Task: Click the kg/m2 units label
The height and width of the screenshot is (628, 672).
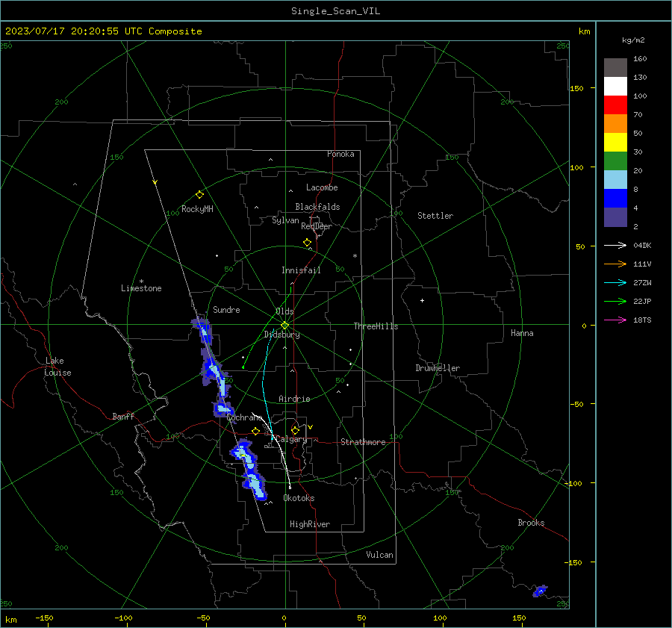Action: tap(633, 40)
